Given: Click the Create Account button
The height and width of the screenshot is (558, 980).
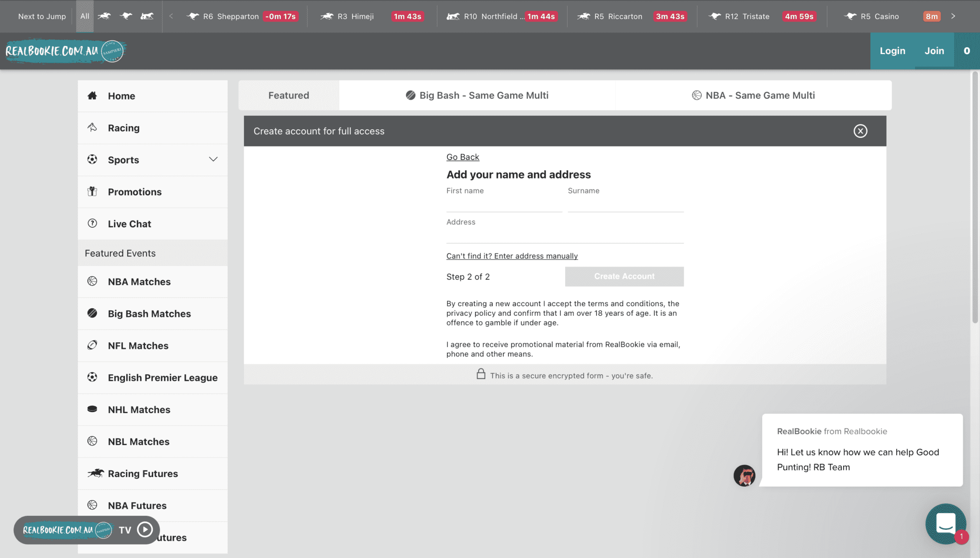Looking at the screenshot, I should click(624, 277).
